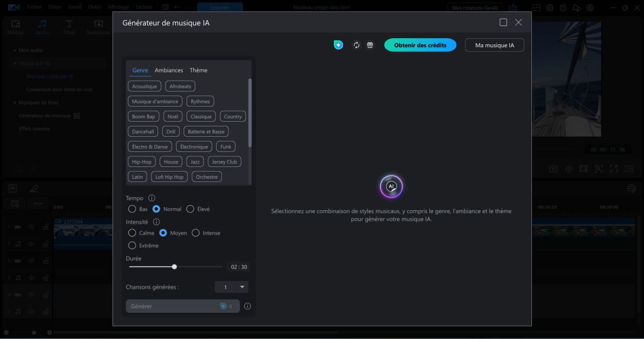Open the gift rewards icon

click(370, 45)
